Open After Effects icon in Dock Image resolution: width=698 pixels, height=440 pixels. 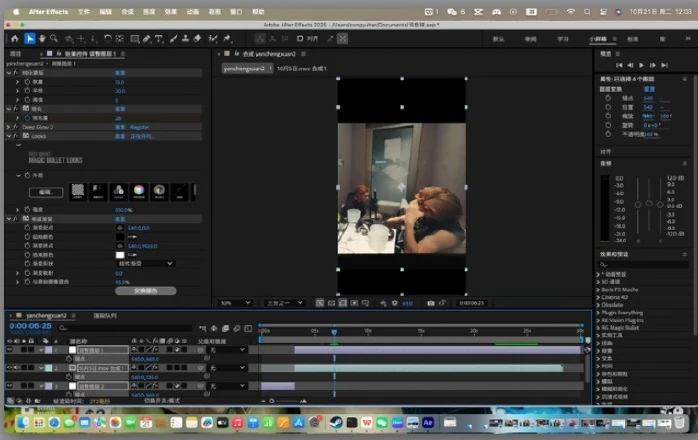pos(428,422)
